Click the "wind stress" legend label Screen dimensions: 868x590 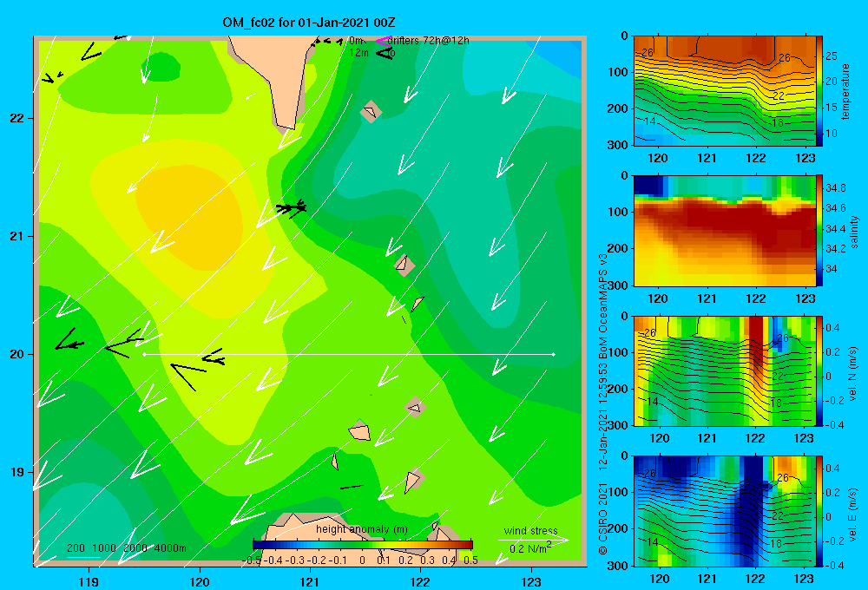click(x=531, y=530)
